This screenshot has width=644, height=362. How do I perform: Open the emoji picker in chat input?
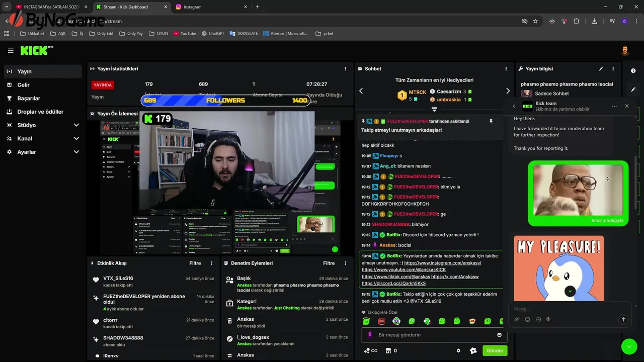click(x=499, y=335)
